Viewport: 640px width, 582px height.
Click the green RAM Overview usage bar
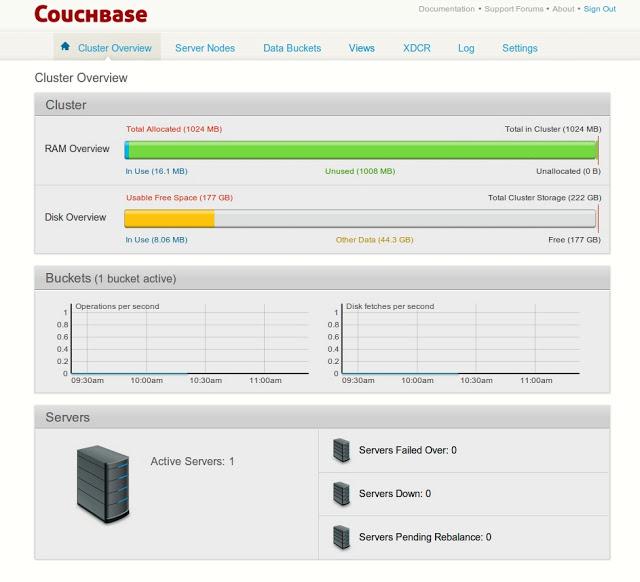[363, 150]
